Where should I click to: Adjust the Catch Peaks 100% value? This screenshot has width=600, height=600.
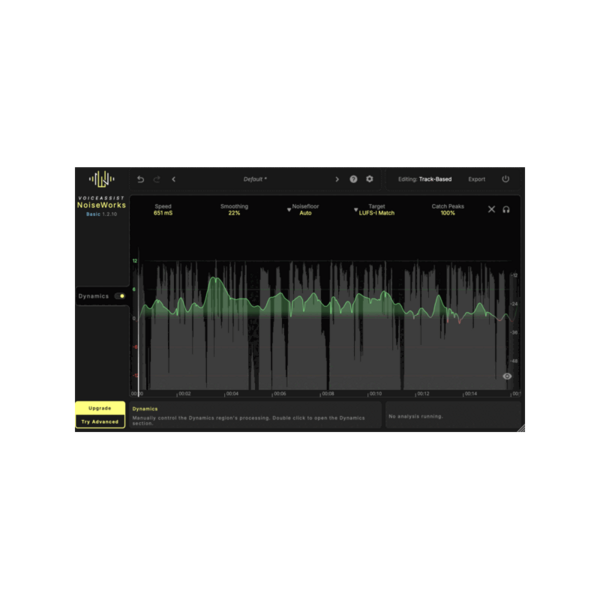448,210
